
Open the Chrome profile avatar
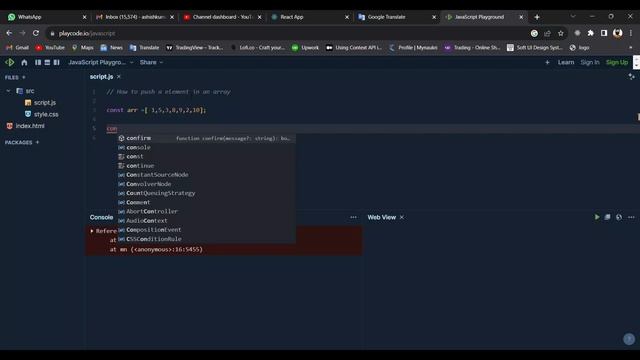[x=618, y=33]
